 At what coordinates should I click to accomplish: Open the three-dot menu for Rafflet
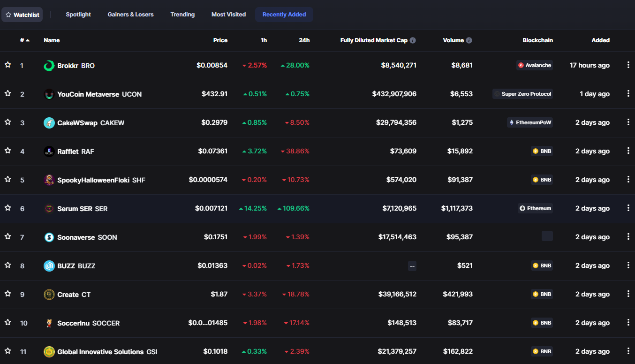[628, 151]
